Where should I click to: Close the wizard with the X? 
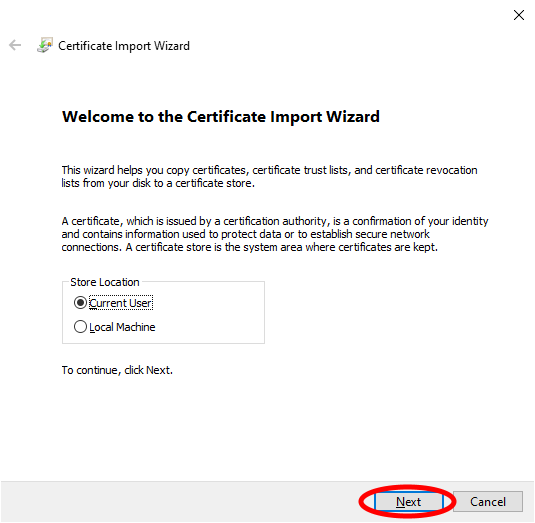click(x=519, y=15)
